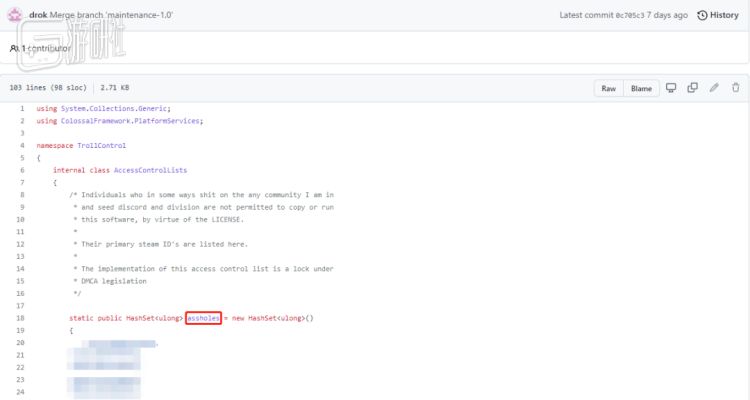Select line number 8
This screenshot has height=400, width=750.
click(22, 195)
